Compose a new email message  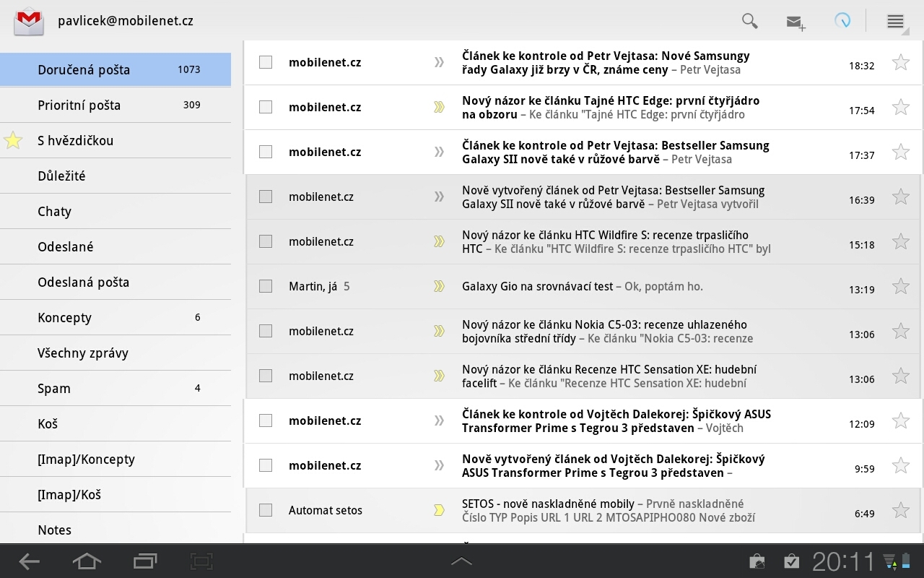796,22
